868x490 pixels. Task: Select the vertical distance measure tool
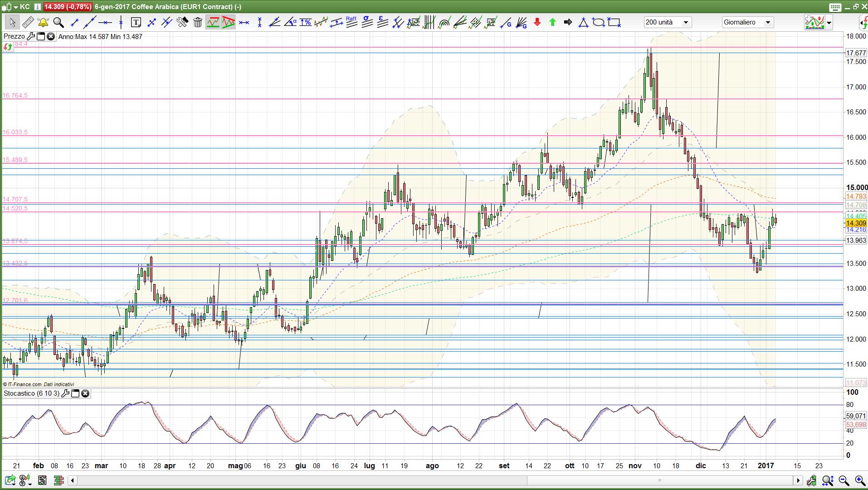tap(259, 22)
